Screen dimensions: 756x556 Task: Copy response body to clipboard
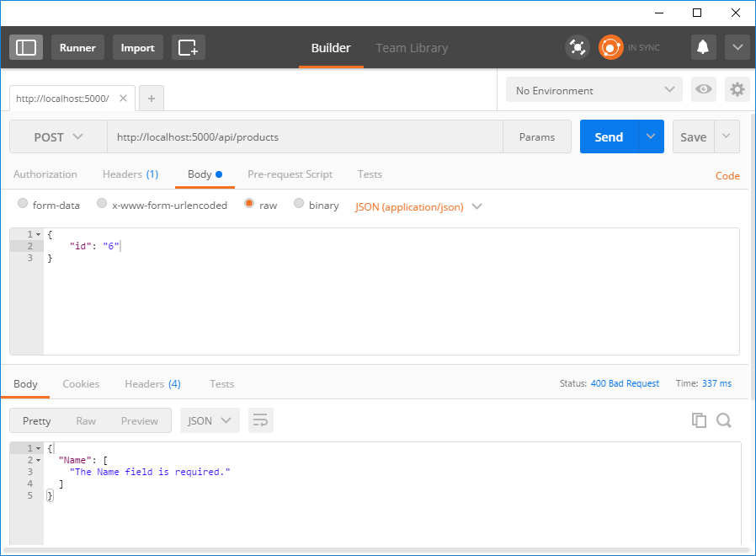699,420
